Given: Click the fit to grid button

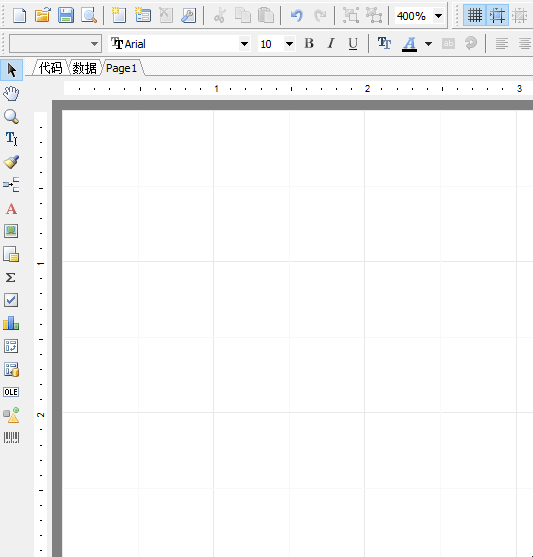Looking at the screenshot, I should coord(520,15).
